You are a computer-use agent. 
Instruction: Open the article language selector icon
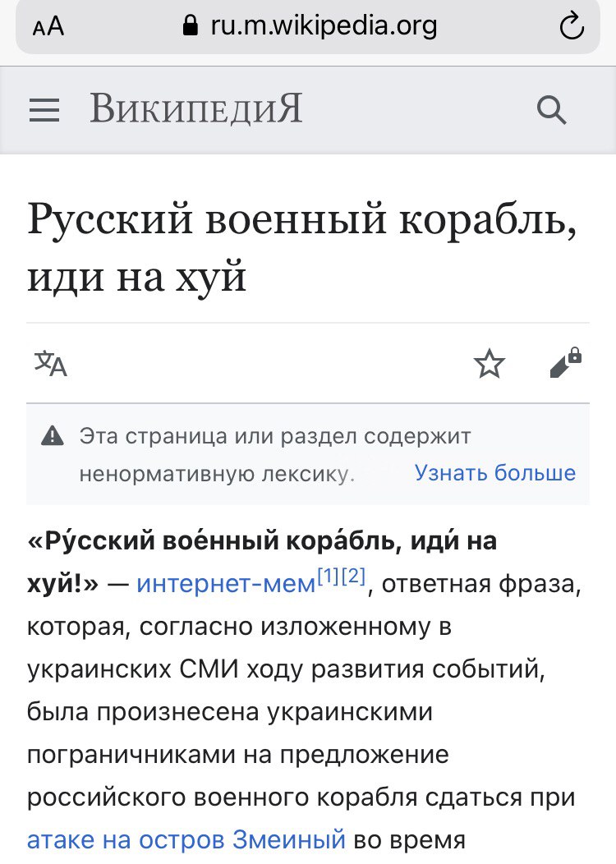[x=50, y=363]
